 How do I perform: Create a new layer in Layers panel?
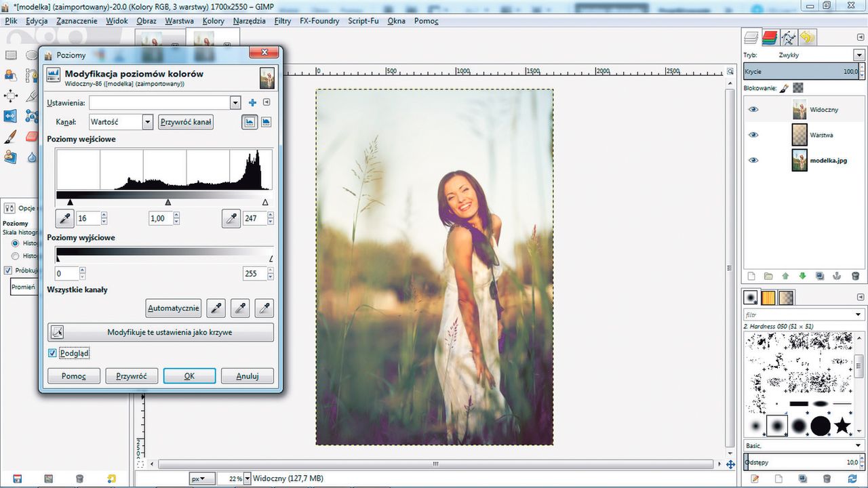click(x=751, y=276)
